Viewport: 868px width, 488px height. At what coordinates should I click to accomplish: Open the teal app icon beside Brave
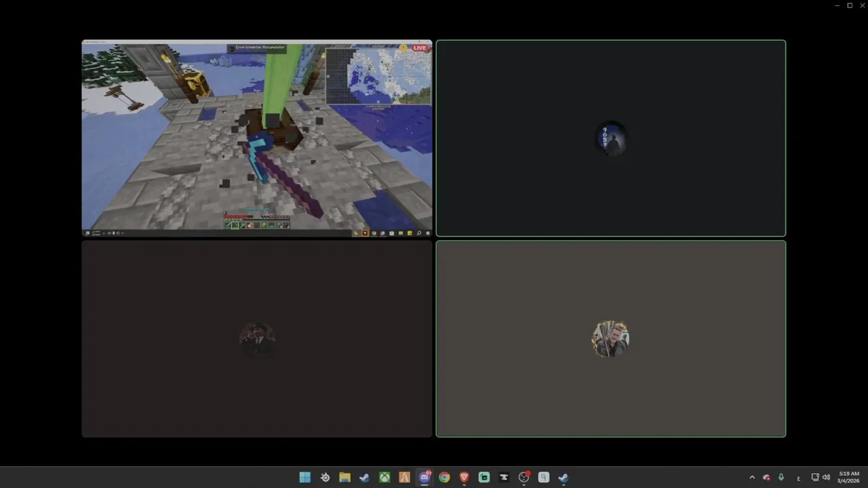[x=484, y=477]
